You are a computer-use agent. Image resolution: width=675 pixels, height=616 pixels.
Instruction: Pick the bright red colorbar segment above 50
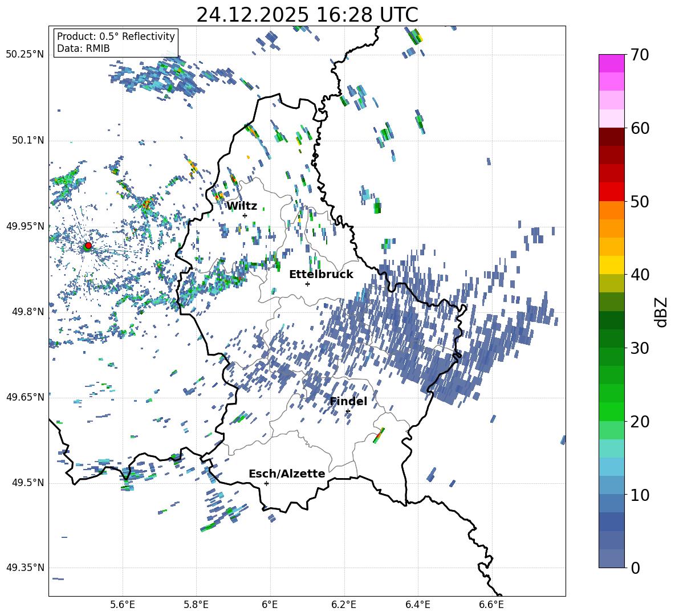tap(611, 191)
